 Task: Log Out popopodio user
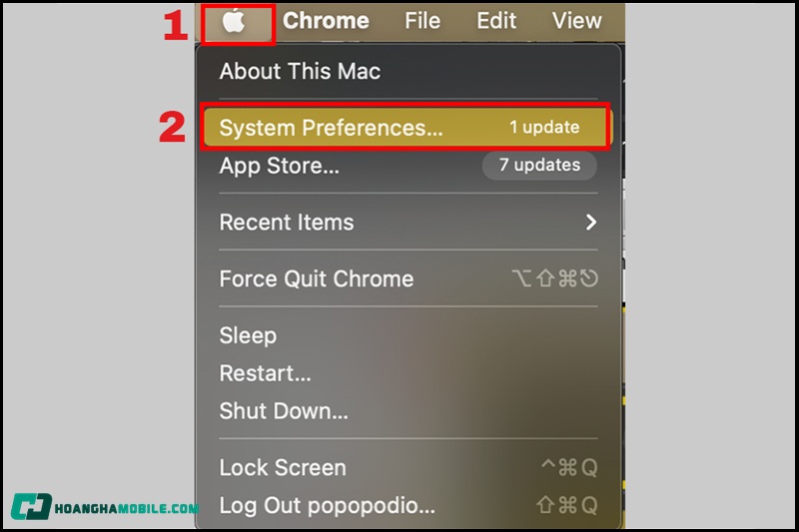coord(327,506)
